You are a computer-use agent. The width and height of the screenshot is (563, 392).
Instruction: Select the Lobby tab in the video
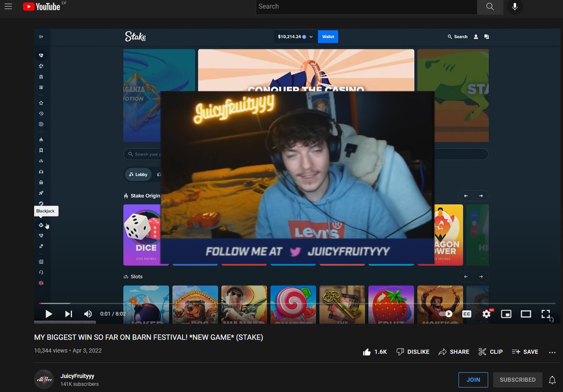pyautogui.click(x=138, y=174)
